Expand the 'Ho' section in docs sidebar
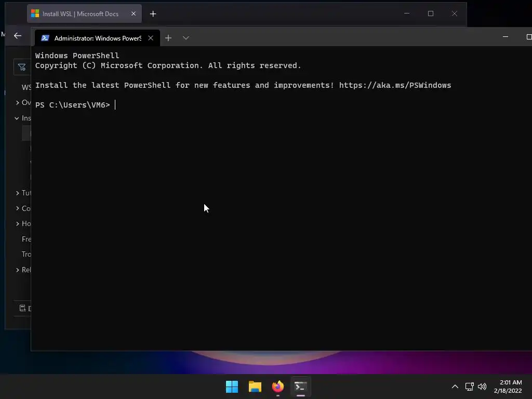The height and width of the screenshot is (399, 532). pyautogui.click(x=17, y=223)
